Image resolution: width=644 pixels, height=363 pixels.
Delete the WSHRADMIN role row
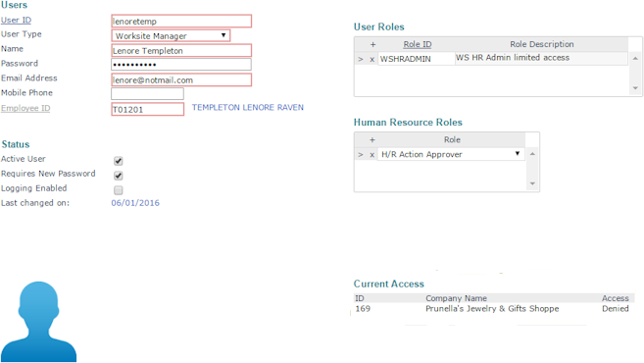pyautogui.click(x=372, y=59)
